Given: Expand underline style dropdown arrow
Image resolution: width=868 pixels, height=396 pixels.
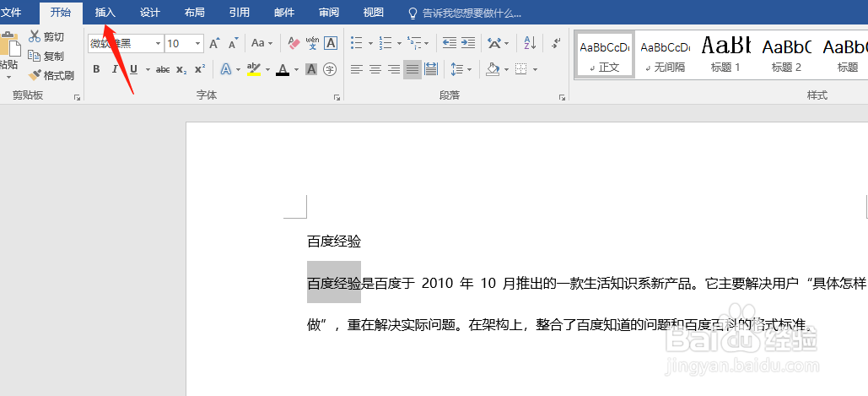Looking at the screenshot, I should click(148, 70).
